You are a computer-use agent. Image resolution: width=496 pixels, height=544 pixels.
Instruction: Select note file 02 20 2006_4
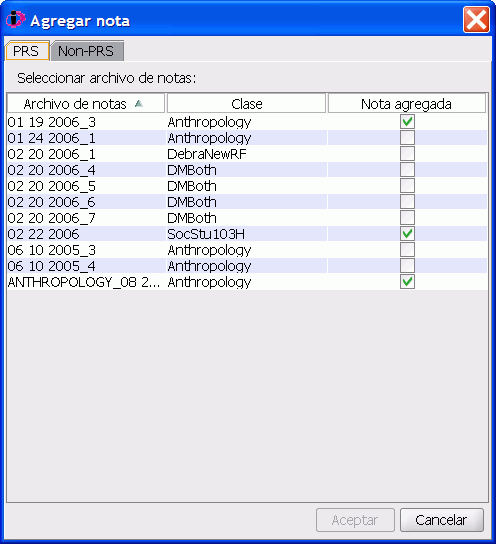[x=51, y=170]
